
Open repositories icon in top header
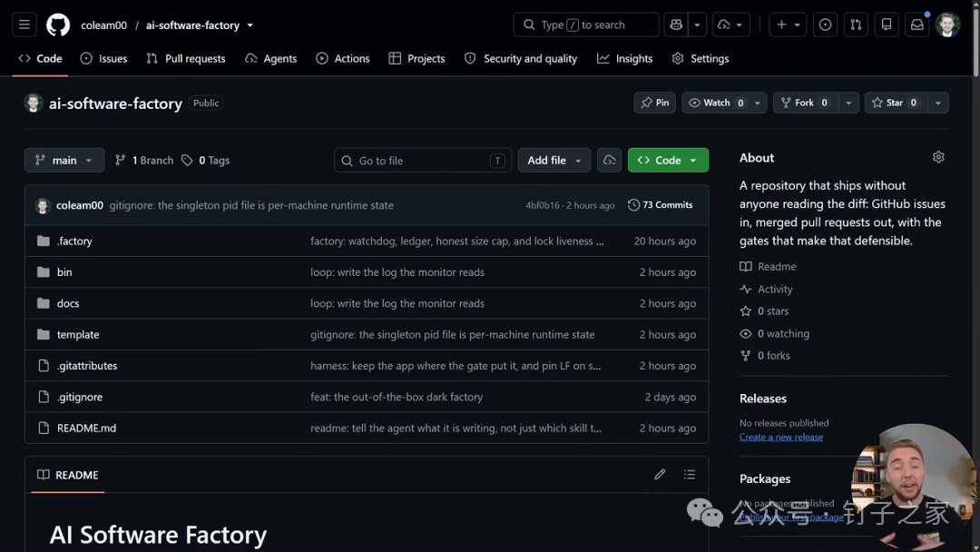[x=887, y=25]
